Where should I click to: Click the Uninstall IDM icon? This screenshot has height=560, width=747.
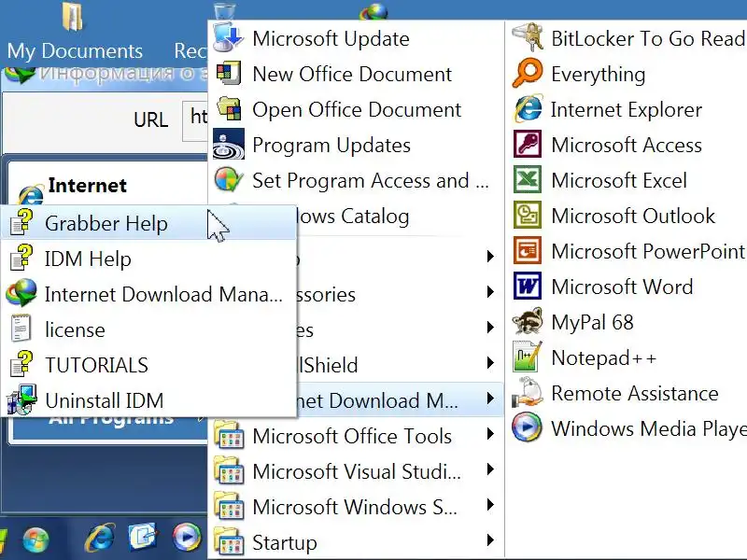pyautogui.click(x=21, y=400)
